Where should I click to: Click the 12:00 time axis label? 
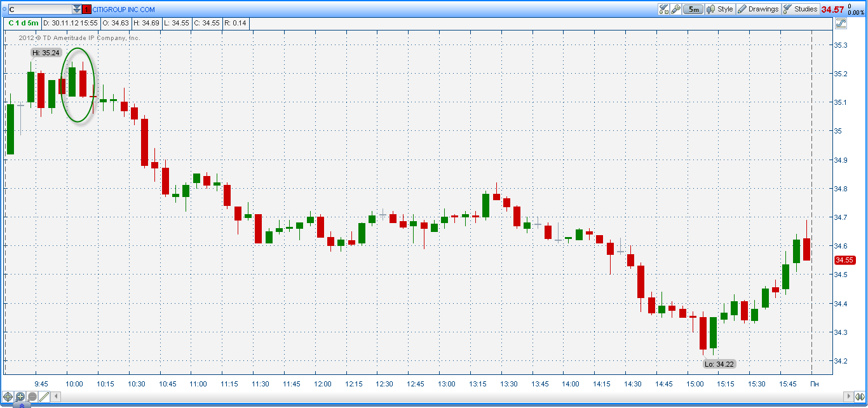pyautogui.click(x=323, y=384)
